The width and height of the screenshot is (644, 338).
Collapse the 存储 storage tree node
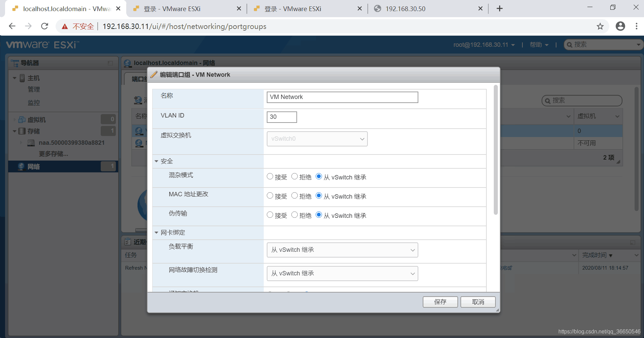point(14,131)
